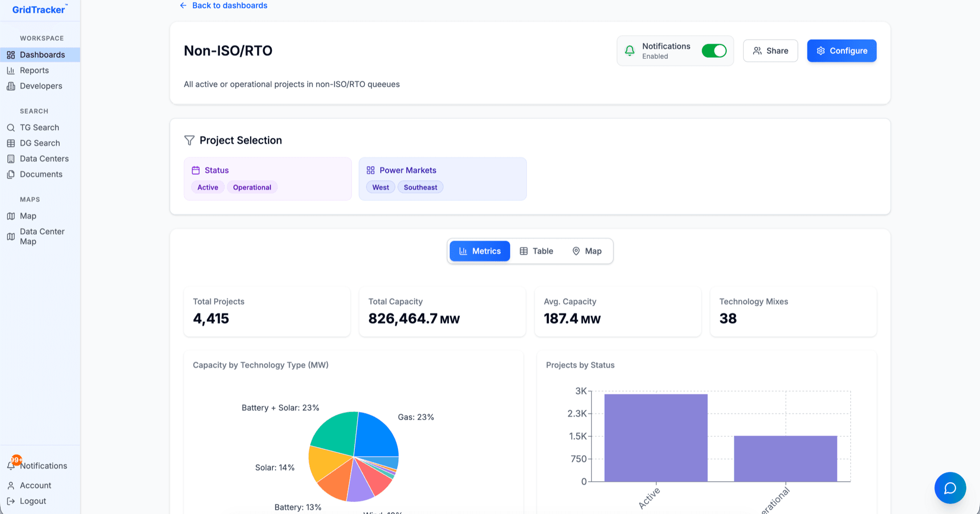Click the Logout arrow icon
The width and height of the screenshot is (980, 514).
(11, 501)
